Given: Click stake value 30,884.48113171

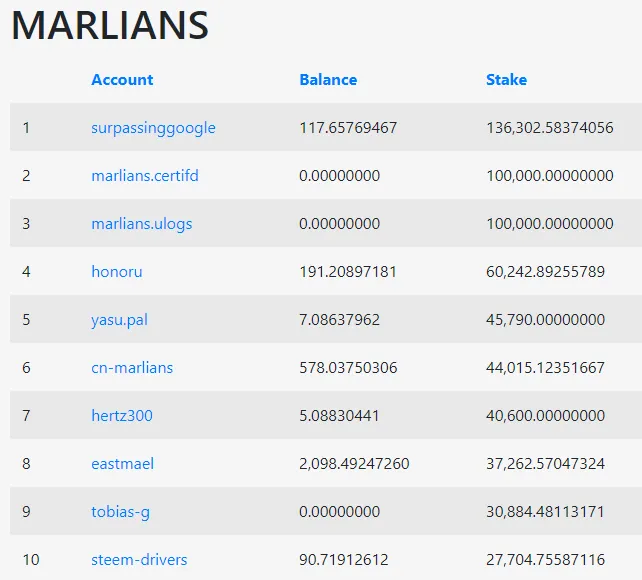Looking at the screenshot, I should tap(545, 511).
